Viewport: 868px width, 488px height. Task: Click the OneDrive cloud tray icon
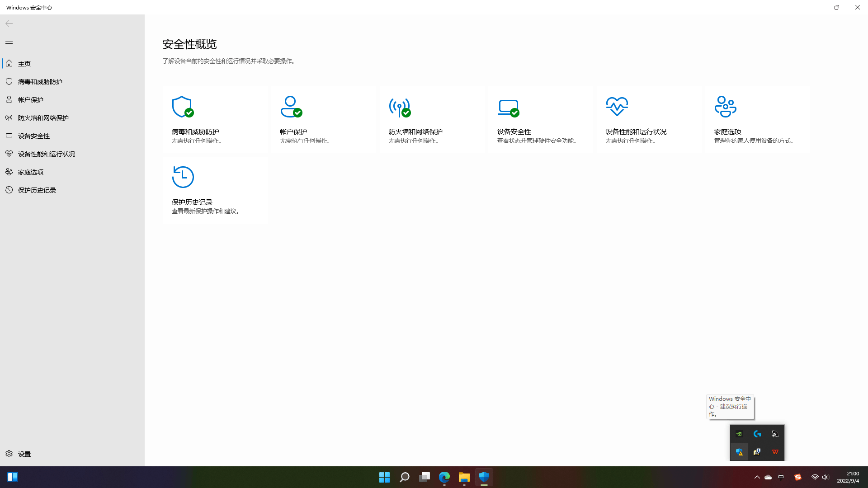coord(768,477)
